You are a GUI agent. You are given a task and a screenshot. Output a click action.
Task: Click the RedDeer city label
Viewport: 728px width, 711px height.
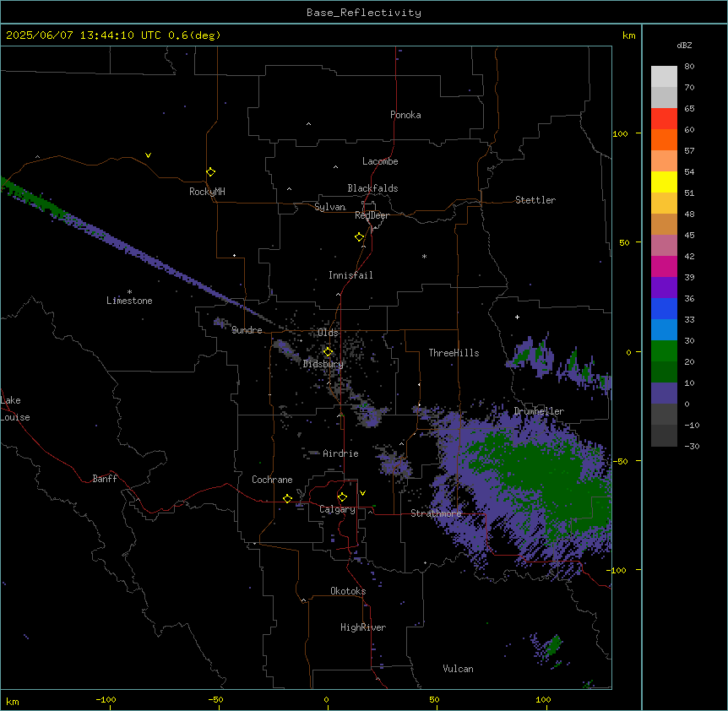pyautogui.click(x=372, y=215)
